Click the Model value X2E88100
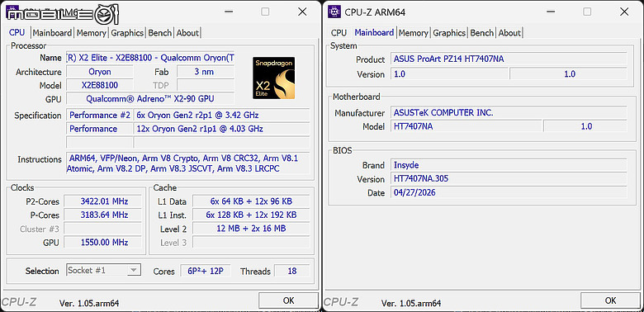 [100, 85]
